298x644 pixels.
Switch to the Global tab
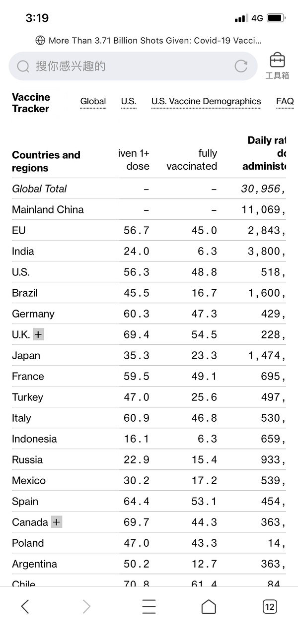(93, 101)
